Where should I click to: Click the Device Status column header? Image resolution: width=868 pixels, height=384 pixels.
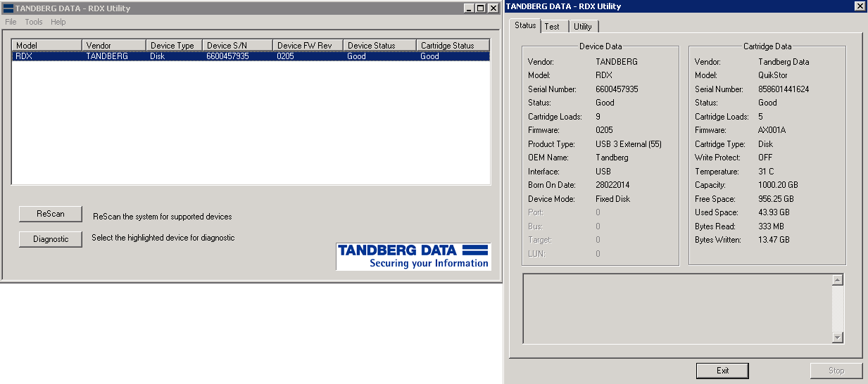point(380,46)
